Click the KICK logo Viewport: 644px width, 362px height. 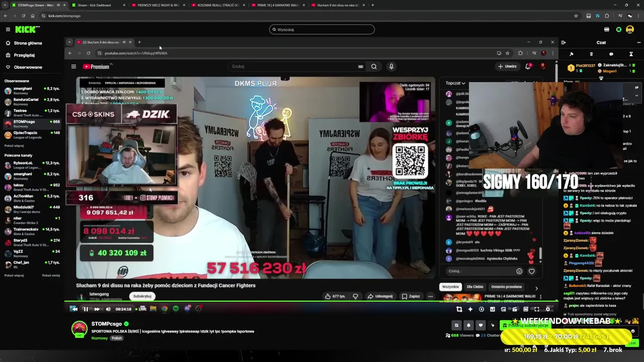(x=25, y=30)
